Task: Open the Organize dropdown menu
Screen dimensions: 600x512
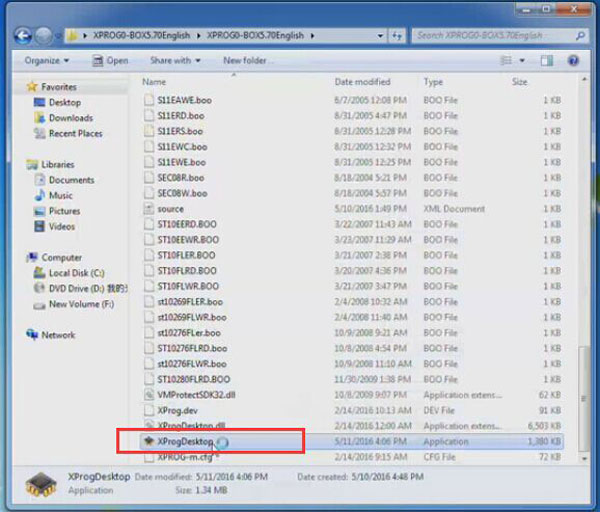Action: (x=46, y=60)
